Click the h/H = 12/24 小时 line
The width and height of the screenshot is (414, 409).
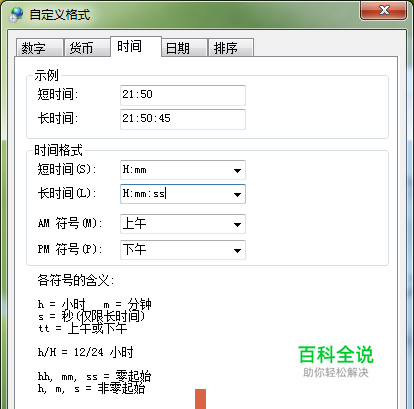coord(85,352)
